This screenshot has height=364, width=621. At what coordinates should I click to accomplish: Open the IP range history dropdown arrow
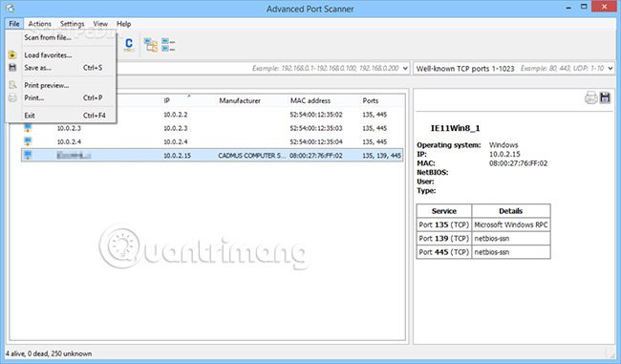[405, 69]
